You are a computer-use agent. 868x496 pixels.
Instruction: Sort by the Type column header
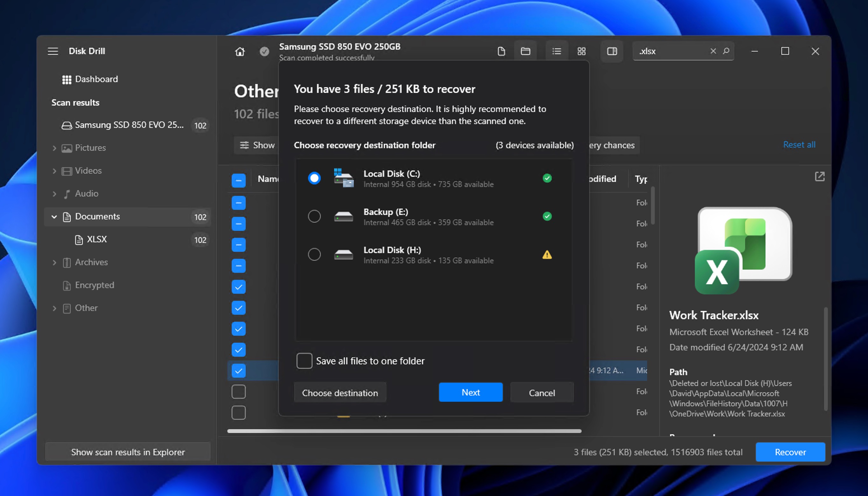pyautogui.click(x=641, y=179)
